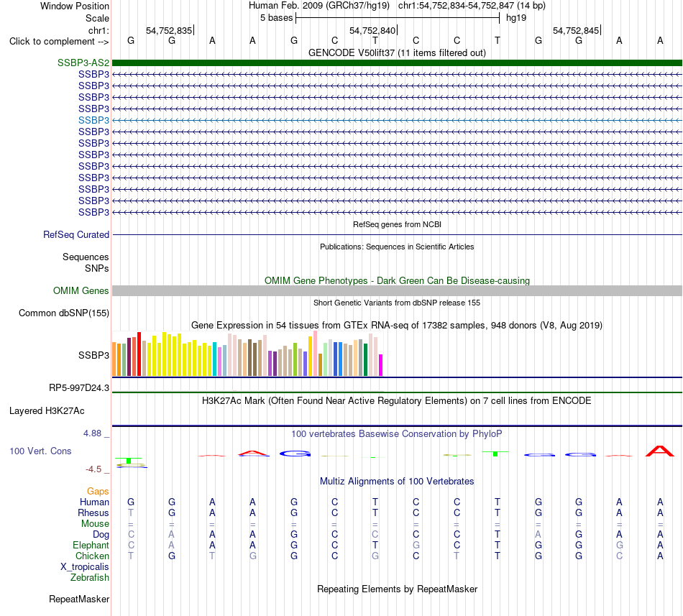The width and height of the screenshot is (683, 616).
Task: Click the 4.88 PhyloP upper scale value
Action: 92,433
